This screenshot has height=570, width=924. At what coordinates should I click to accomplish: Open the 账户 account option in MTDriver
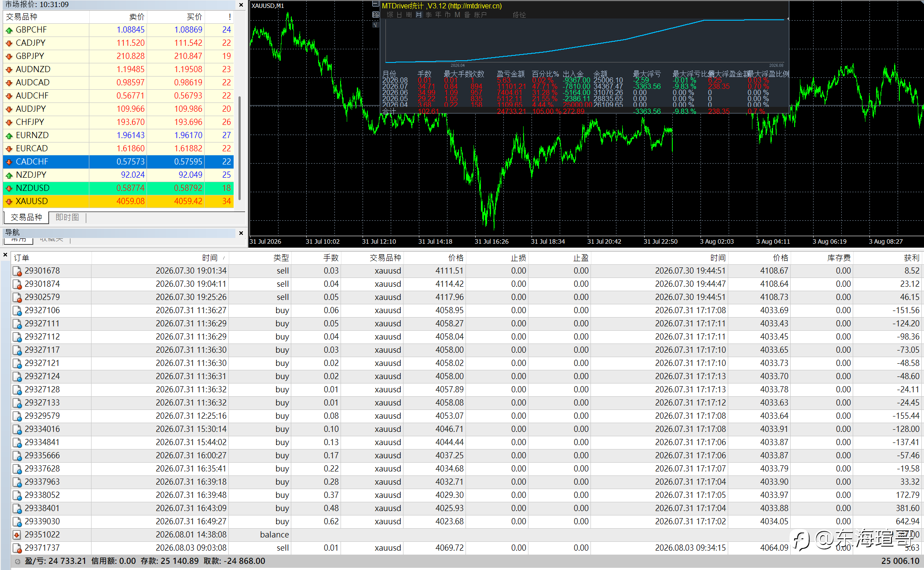coord(480,15)
